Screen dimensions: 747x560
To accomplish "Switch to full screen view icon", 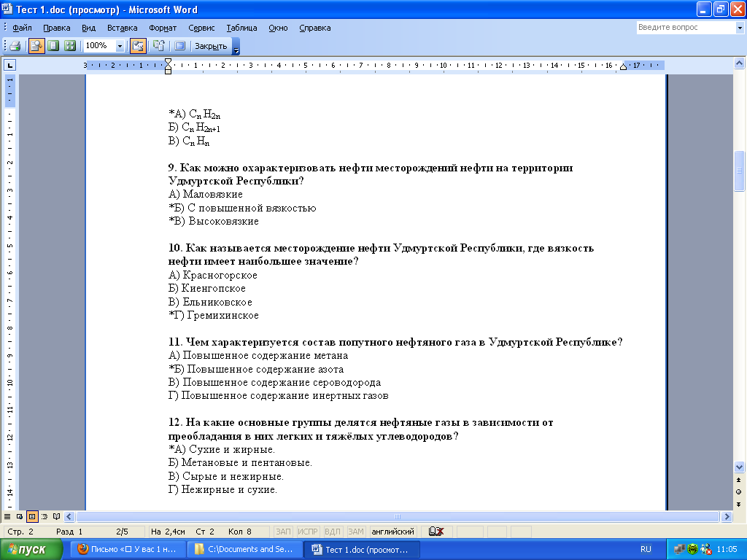I will [179, 46].
